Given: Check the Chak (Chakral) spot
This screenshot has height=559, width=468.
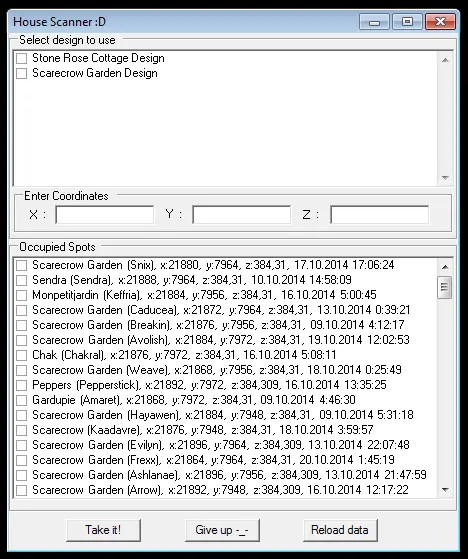Looking at the screenshot, I should pos(22,355).
